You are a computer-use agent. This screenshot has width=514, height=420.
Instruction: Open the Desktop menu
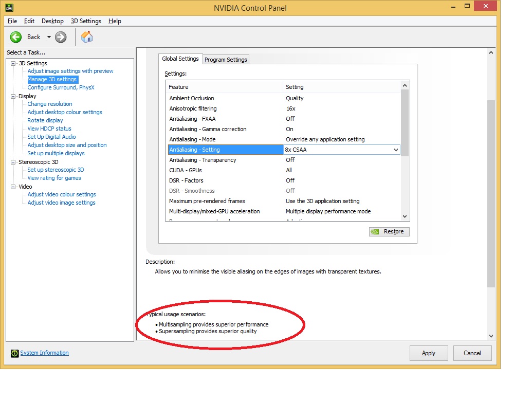click(x=52, y=21)
